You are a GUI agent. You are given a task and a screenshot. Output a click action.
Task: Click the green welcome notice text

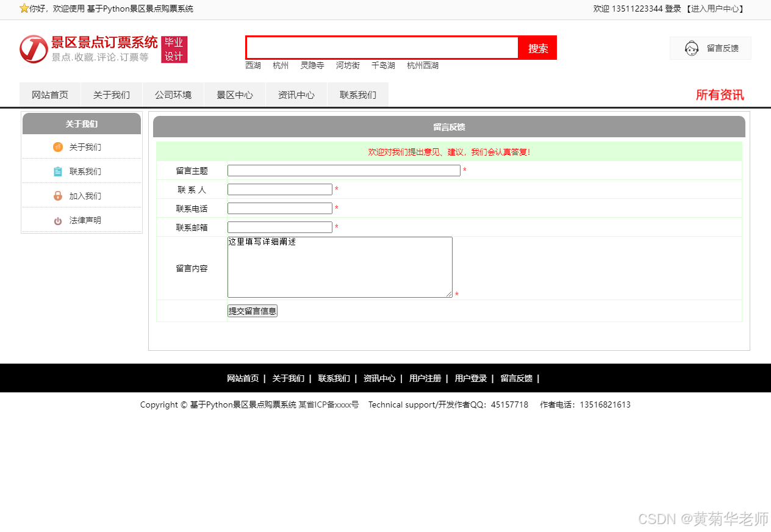(x=449, y=152)
